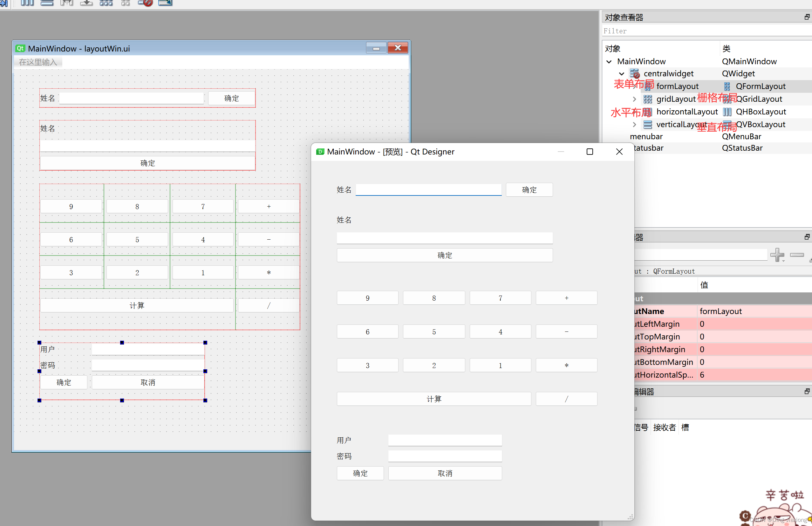This screenshot has width=812, height=526.
Task: Collapse the MainWindow tree node
Action: tap(609, 62)
